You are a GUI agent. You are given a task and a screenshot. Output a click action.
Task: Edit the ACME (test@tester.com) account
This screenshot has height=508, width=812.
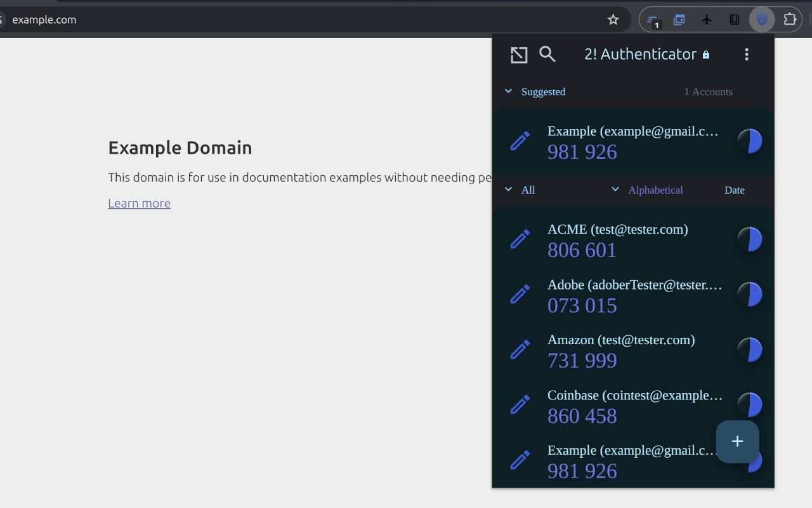[x=520, y=239]
